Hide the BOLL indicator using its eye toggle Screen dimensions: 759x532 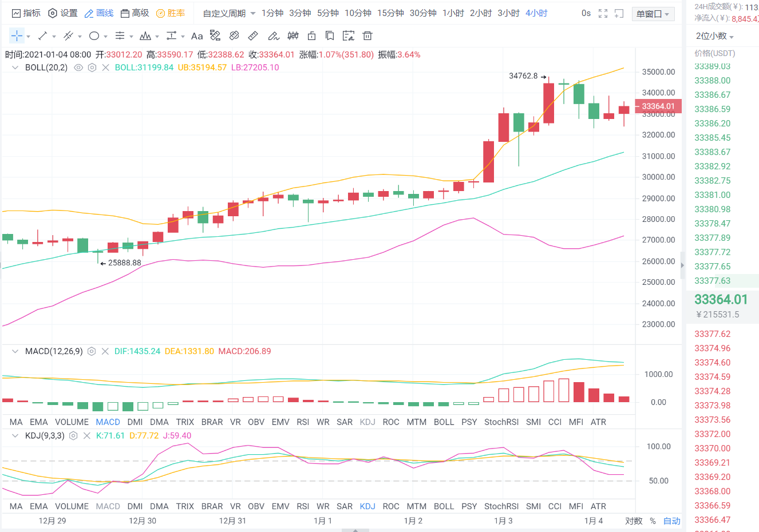78,68
